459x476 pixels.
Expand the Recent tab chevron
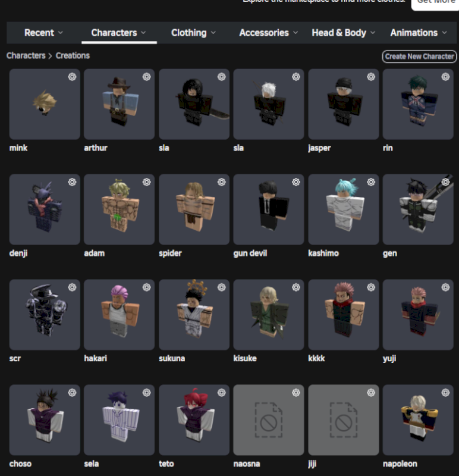click(x=61, y=33)
